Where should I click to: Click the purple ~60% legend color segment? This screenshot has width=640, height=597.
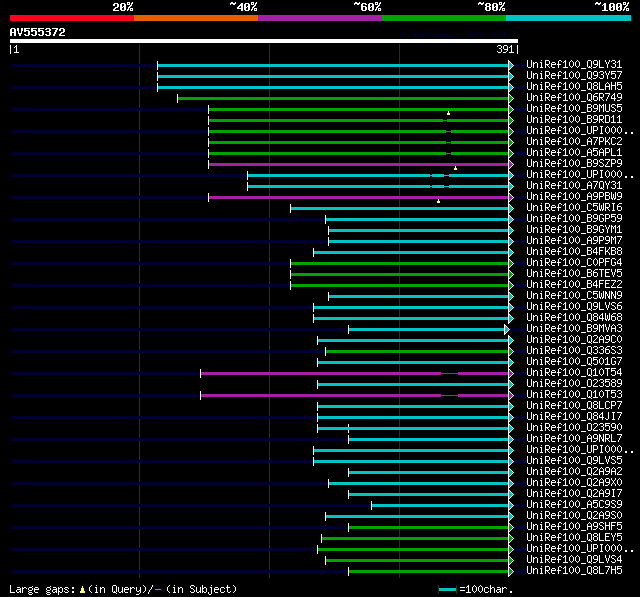click(320, 18)
